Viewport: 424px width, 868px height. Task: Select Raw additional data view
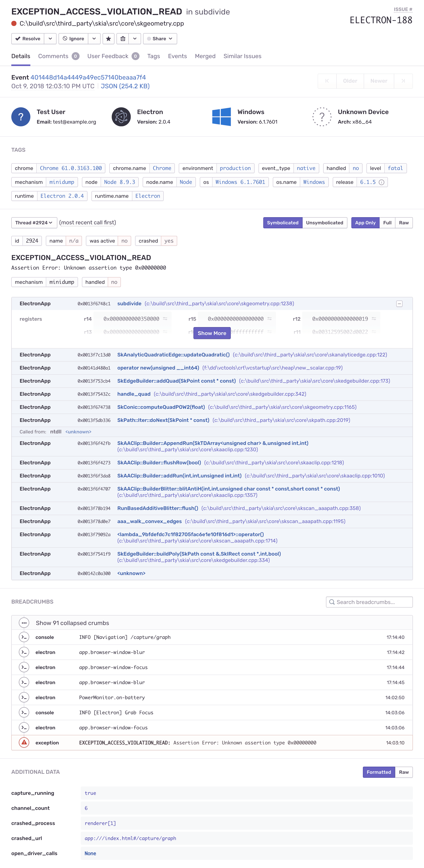click(404, 772)
